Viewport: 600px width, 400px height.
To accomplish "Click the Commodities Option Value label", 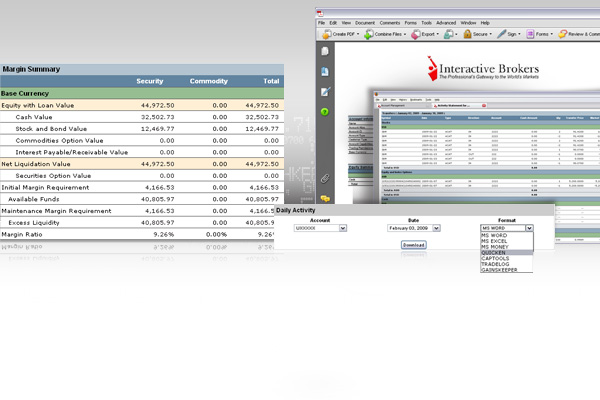I will coord(59,140).
